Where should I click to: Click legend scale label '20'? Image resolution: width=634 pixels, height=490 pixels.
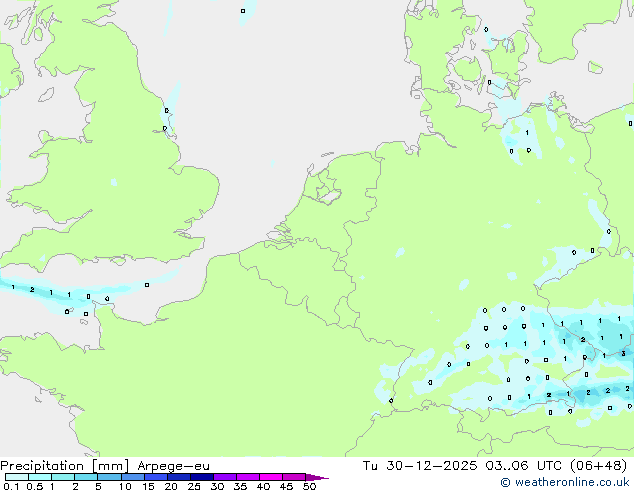pyautogui.click(x=171, y=486)
